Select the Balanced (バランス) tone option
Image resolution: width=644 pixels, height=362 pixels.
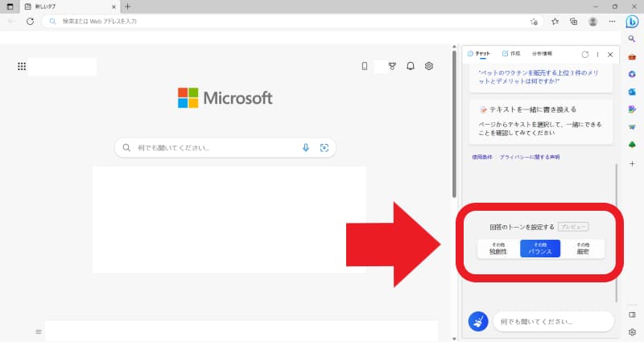540,249
